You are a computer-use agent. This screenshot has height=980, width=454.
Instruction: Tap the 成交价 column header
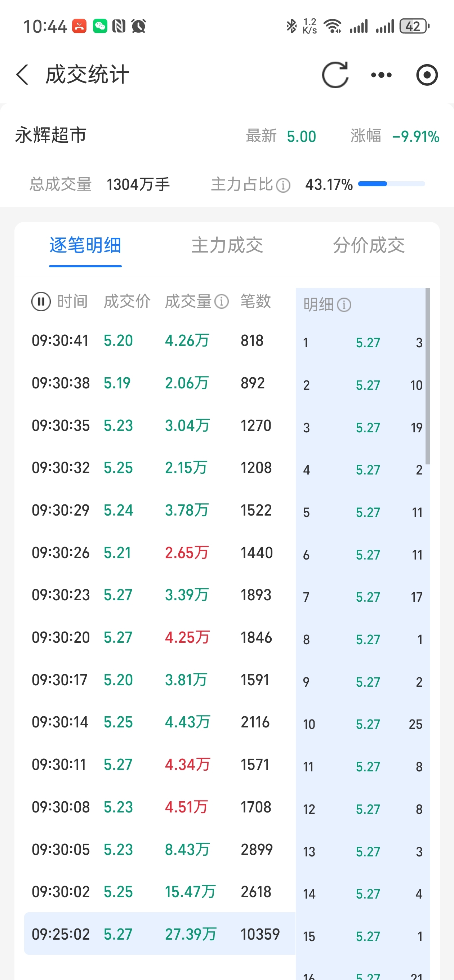(127, 301)
